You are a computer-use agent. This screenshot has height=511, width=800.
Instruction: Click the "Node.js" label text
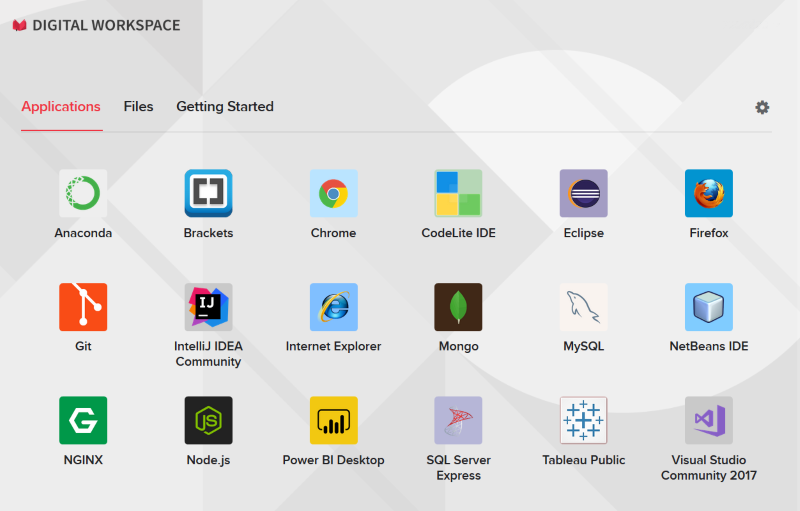208,460
